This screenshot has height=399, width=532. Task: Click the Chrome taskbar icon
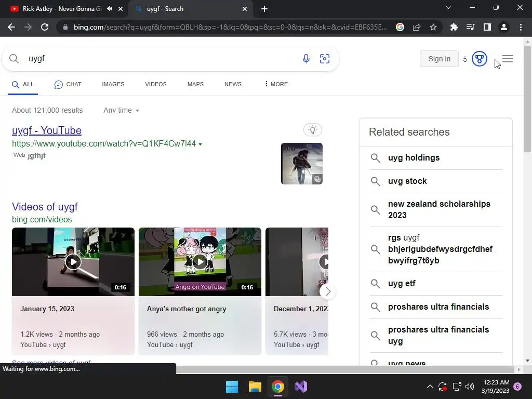tap(277, 387)
